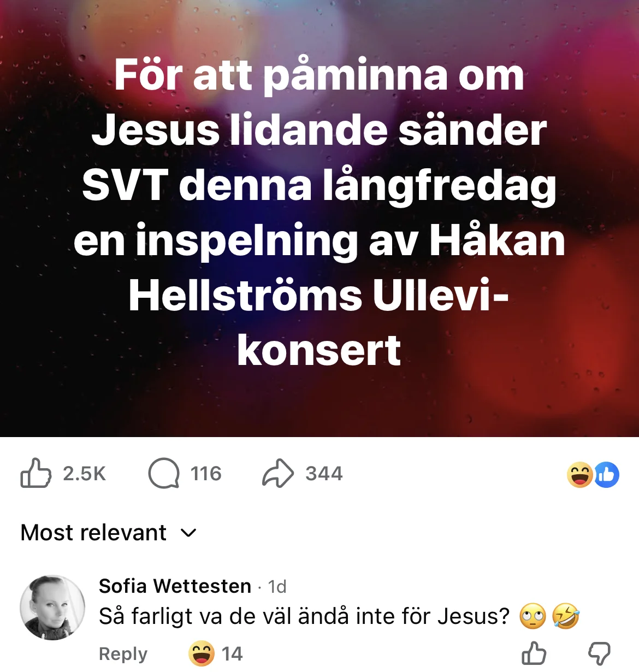
Task: Open the 116 comments count
Action: tap(206, 474)
